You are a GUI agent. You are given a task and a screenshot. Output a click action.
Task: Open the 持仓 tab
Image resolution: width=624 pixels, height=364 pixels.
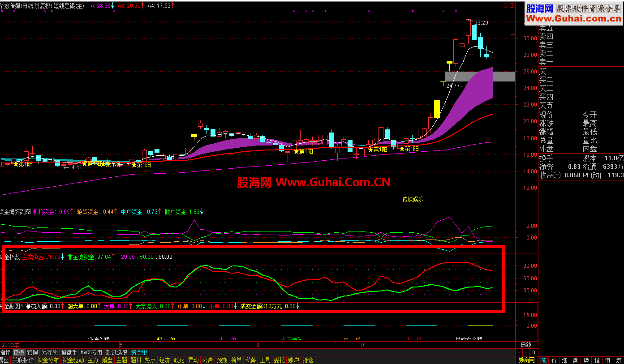(308, 360)
